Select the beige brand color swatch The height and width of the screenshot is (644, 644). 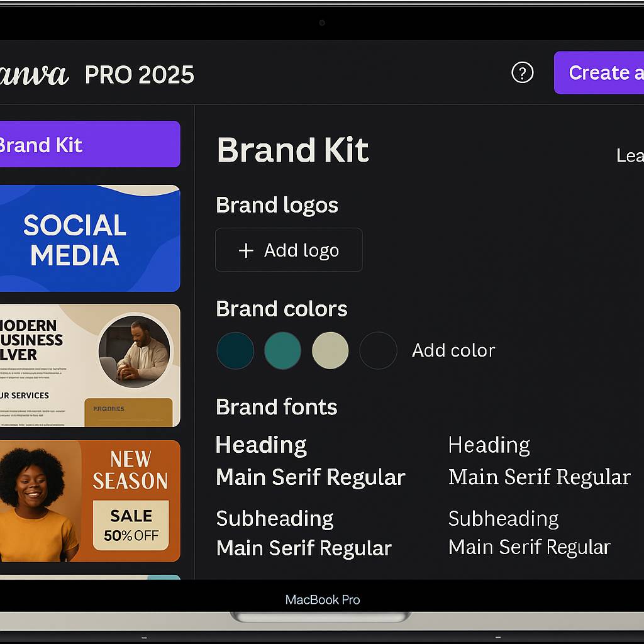(330, 350)
